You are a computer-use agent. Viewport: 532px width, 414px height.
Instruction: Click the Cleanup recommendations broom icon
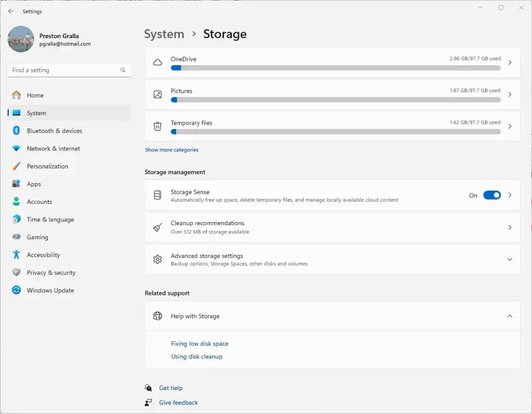[157, 227]
